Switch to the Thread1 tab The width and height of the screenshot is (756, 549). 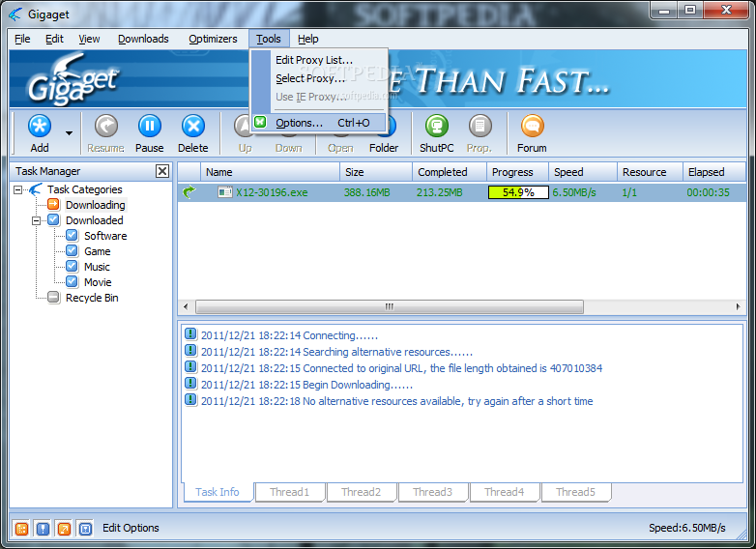[x=289, y=492]
